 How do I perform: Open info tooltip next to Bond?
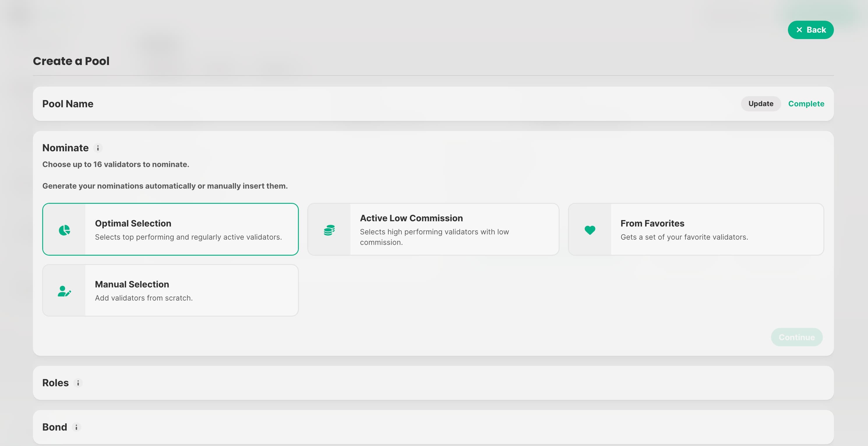click(77, 427)
